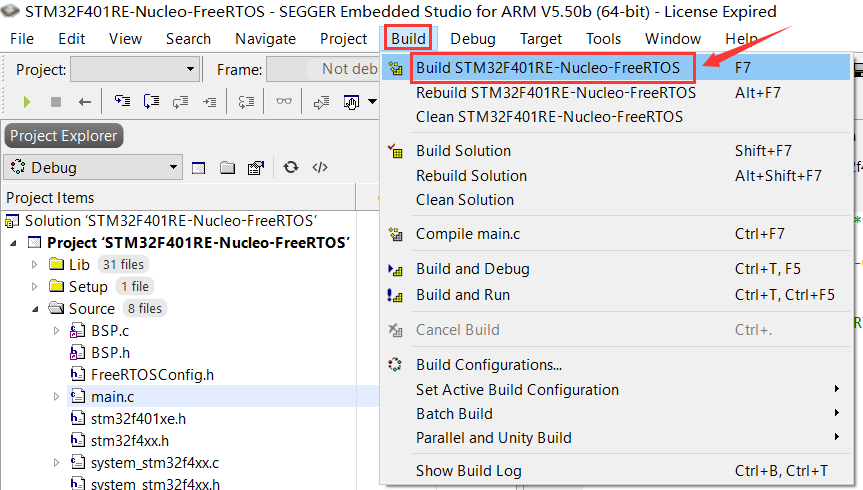Click the New Project icon in Project Explorer
Image resolution: width=863 pixels, height=490 pixels.
point(198,168)
